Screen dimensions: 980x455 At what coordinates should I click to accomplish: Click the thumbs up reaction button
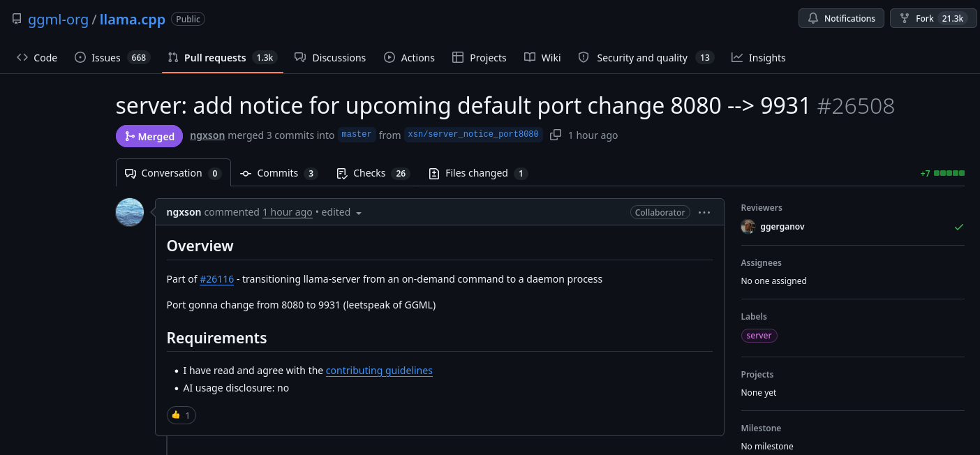[x=181, y=415]
